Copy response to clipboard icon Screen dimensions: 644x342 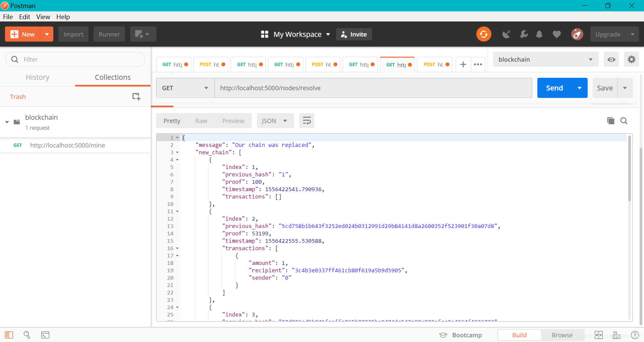click(x=611, y=121)
